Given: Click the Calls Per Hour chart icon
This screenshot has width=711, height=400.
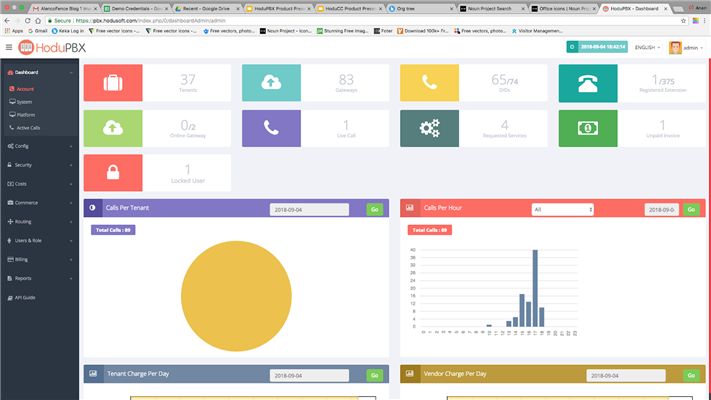Looking at the screenshot, I should (x=409, y=208).
